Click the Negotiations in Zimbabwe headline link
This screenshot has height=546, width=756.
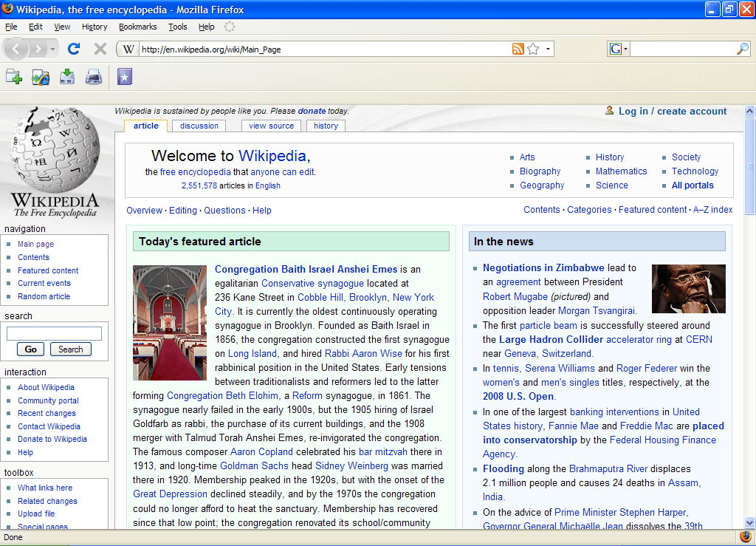(x=543, y=267)
